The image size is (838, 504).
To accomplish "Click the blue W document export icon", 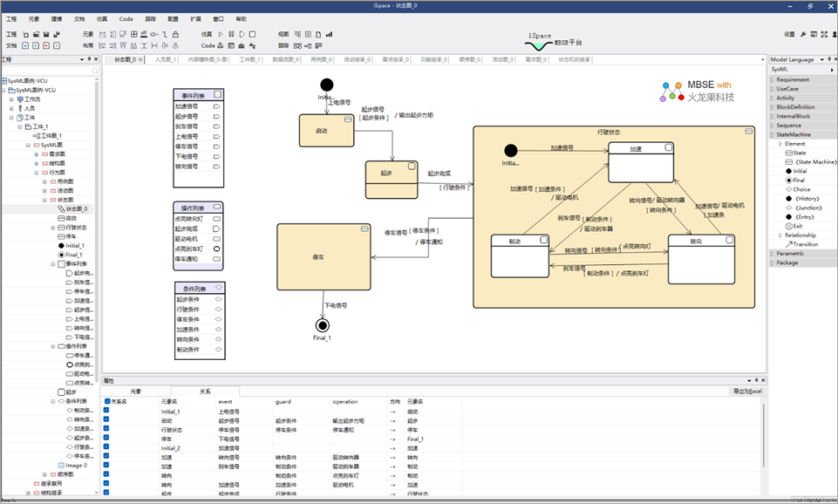I will 25,45.
